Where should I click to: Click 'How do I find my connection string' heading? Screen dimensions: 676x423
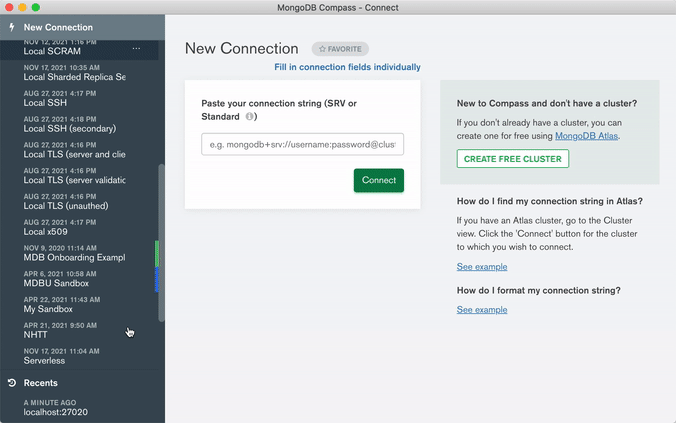pos(550,201)
